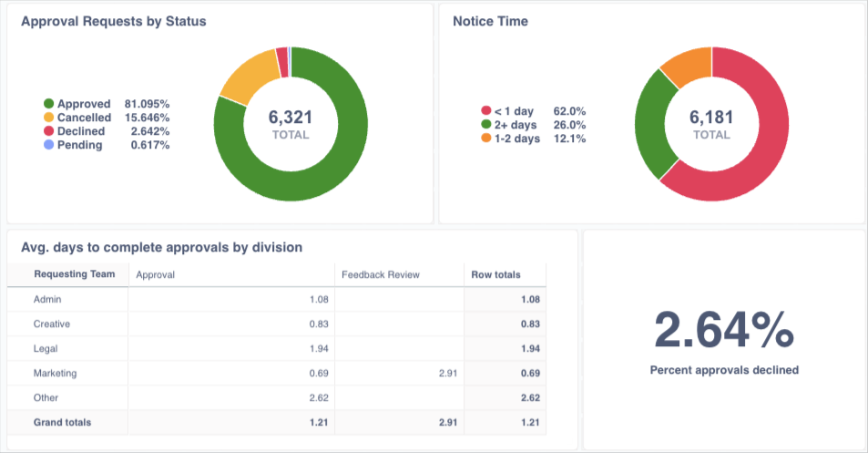Select the Legal team row label
The height and width of the screenshot is (453, 868).
coord(46,348)
